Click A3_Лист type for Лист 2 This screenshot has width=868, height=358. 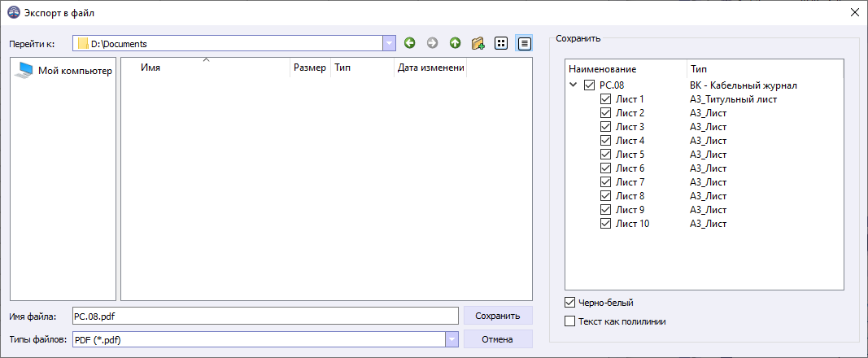[x=708, y=113]
